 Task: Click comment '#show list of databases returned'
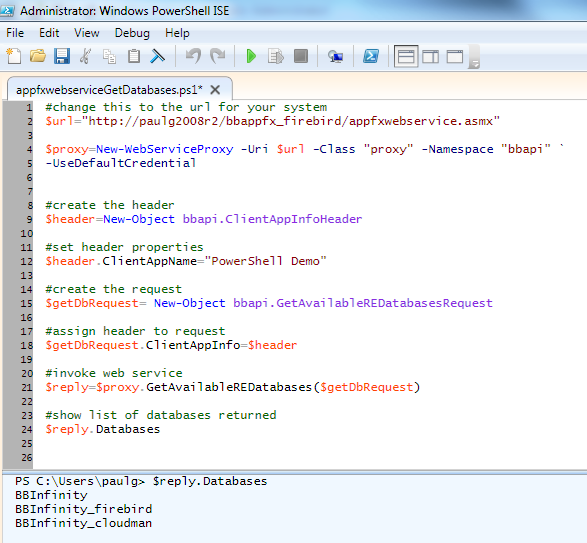tap(161, 415)
